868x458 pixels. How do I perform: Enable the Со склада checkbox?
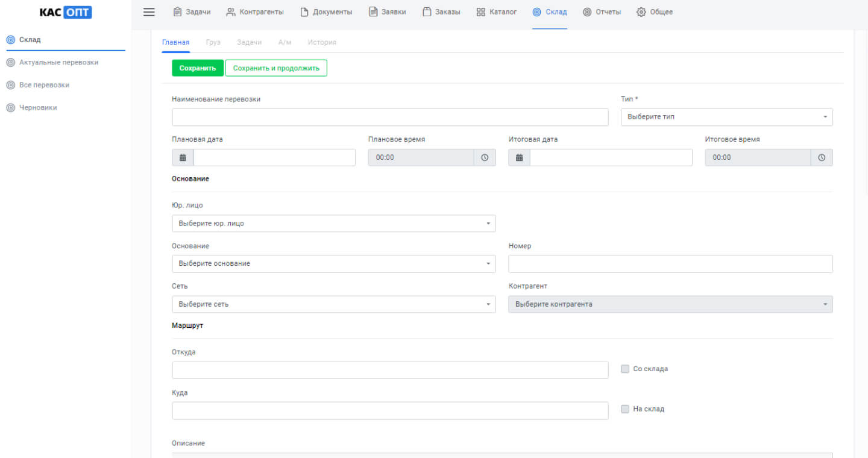(x=625, y=369)
